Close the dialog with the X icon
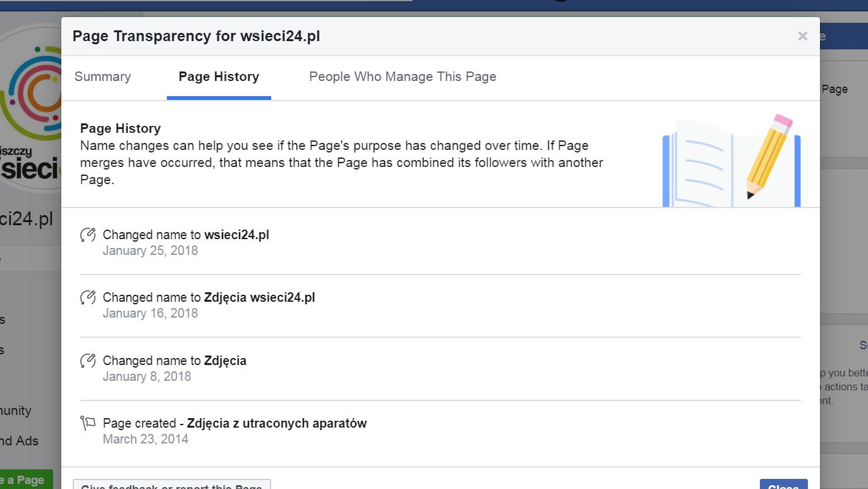The height and width of the screenshot is (489, 868). 803,36
